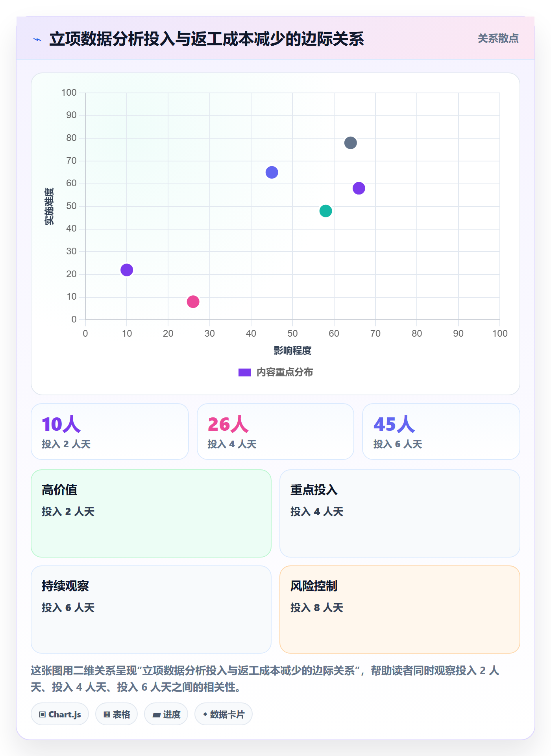This screenshot has width=551, height=756.
Task: Click the blue scatter point at impact 45
Action: pos(272,172)
